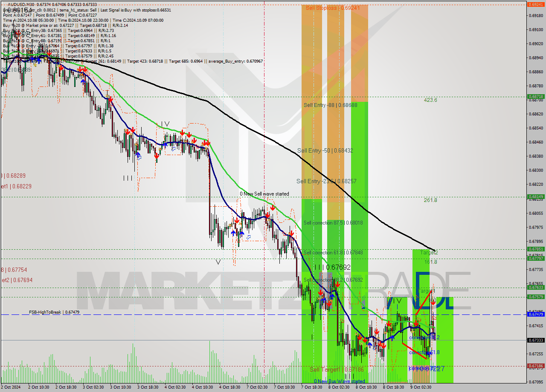This screenshot has width=546, height=392.
Task: Click the '8 | 0.67754' red label
Action: pos(14,270)
